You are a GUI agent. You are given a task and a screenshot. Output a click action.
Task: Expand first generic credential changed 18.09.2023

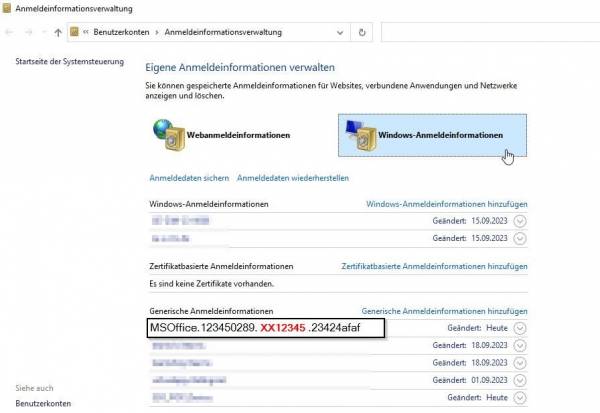[x=520, y=346]
